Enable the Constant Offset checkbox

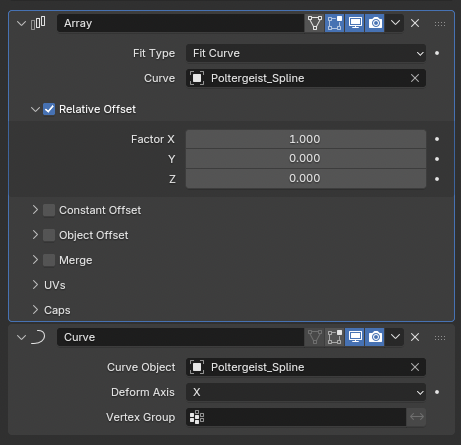(x=49, y=210)
